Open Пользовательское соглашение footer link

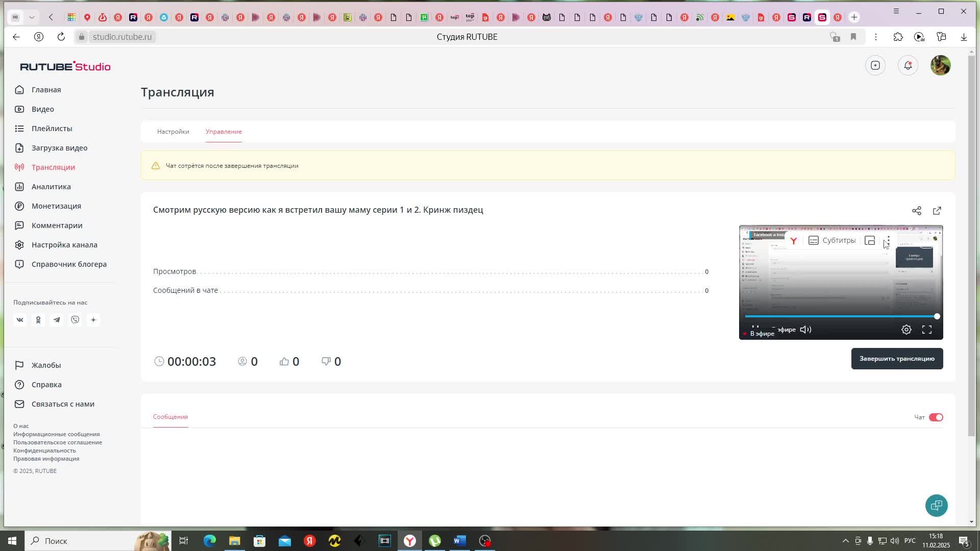[58, 442]
